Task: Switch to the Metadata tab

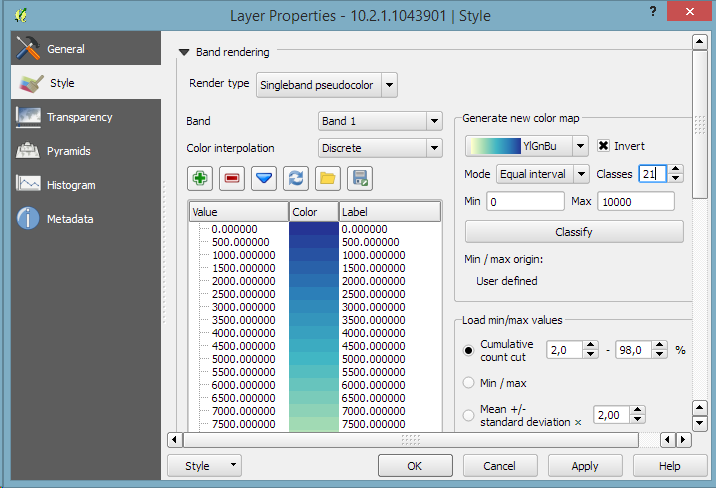Action: click(x=70, y=219)
